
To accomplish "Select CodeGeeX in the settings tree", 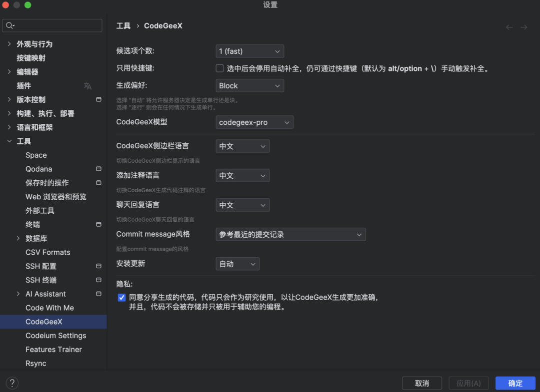I will (53, 322).
